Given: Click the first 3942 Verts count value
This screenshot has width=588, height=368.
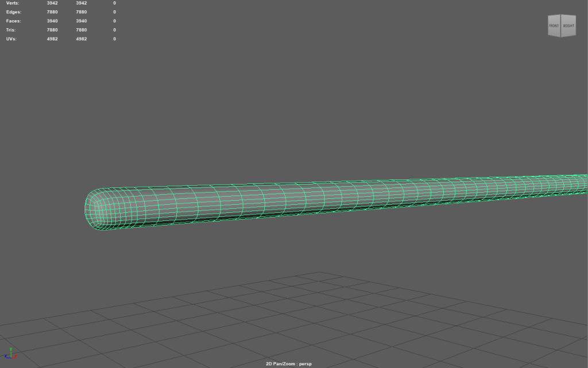Looking at the screenshot, I should pos(52,3).
